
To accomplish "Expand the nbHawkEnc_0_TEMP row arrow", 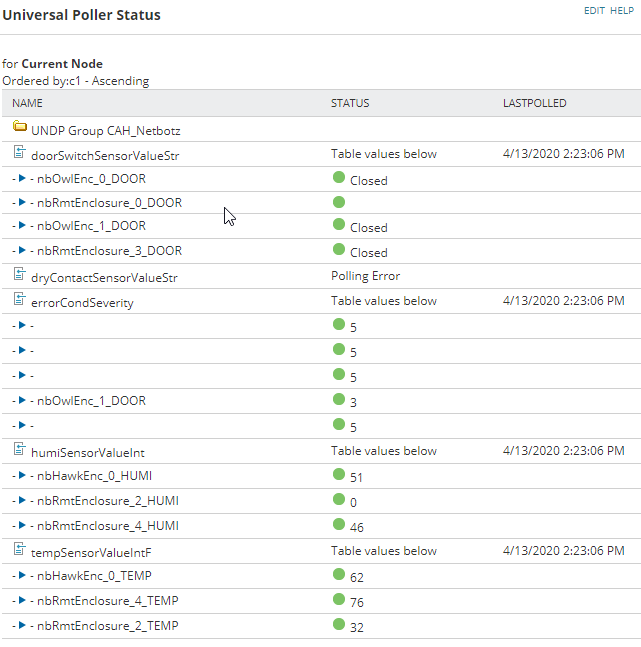I will [22, 575].
